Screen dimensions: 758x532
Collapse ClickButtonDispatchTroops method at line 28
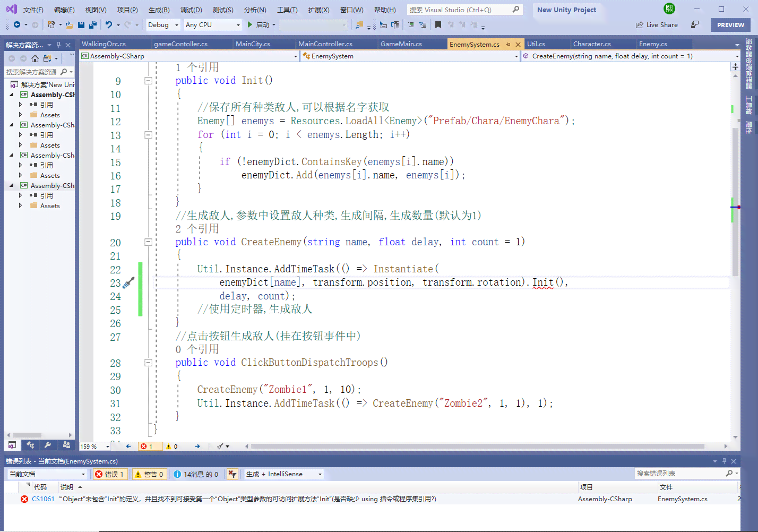coord(149,363)
